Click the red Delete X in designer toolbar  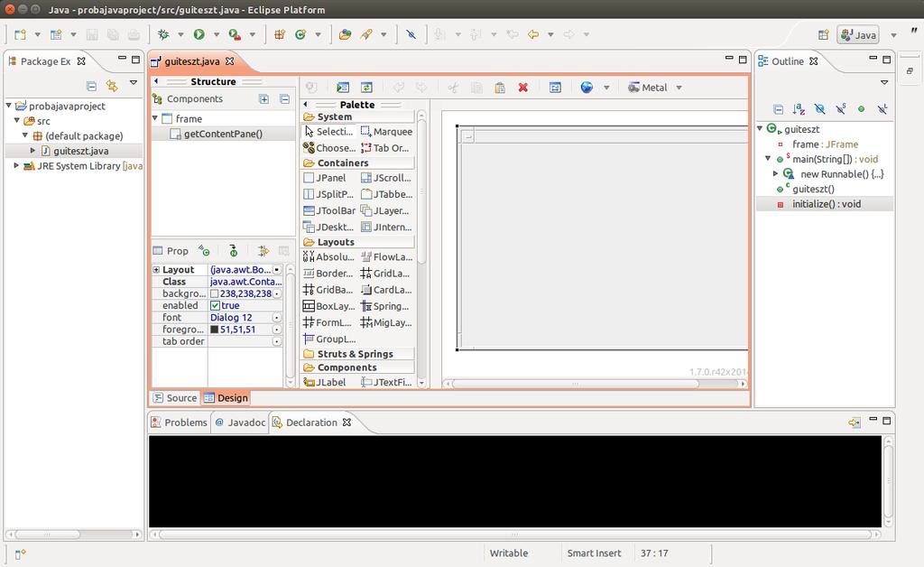(x=522, y=88)
